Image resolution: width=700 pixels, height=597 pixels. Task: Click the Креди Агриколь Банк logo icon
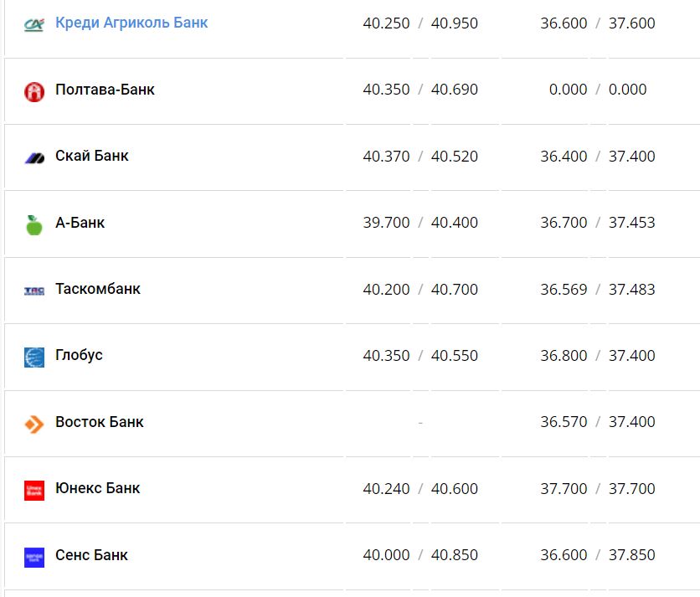(34, 24)
